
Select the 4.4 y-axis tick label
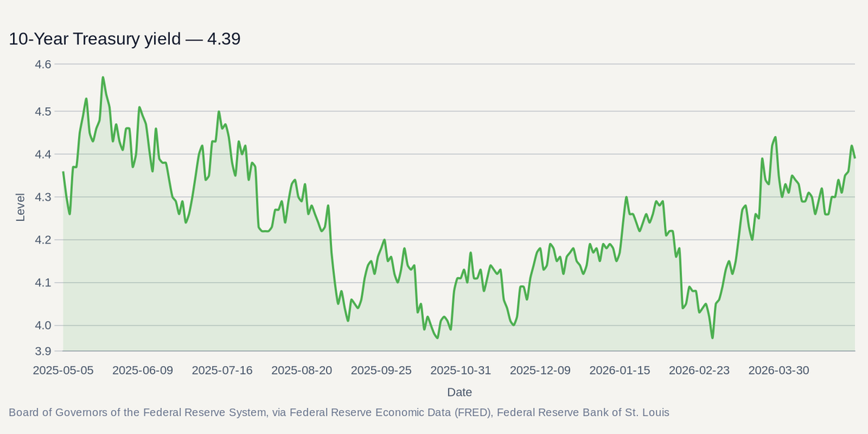pyautogui.click(x=43, y=154)
